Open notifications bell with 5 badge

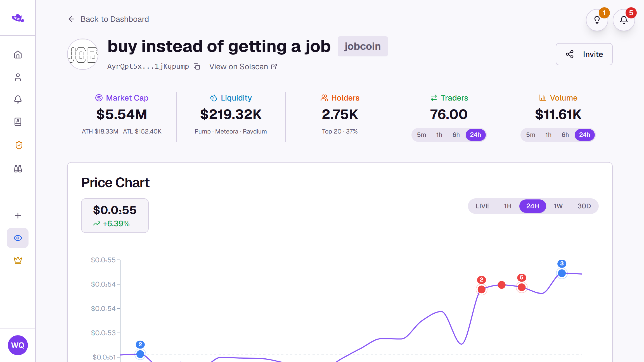624,20
